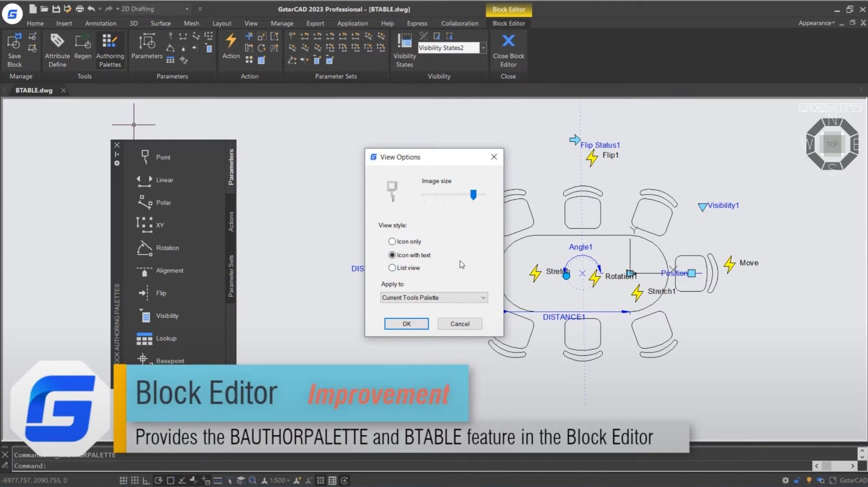Choose the Icon with text option
The image size is (868, 487).
pyautogui.click(x=392, y=255)
